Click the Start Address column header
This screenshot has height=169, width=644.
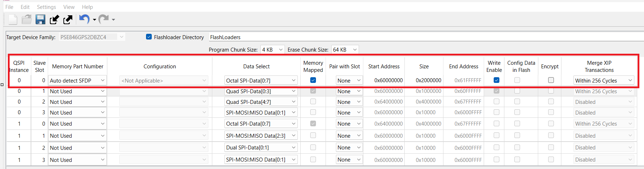point(384,67)
